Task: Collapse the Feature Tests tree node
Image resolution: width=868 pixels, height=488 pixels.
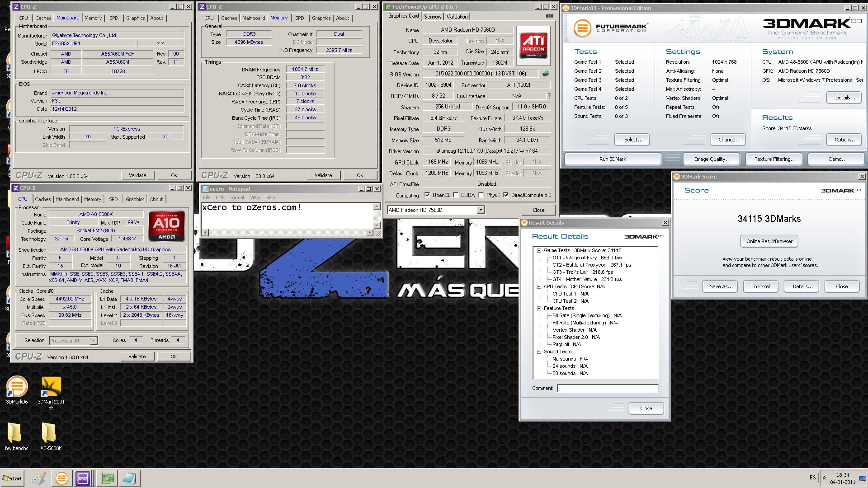Action: coord(539,308)
